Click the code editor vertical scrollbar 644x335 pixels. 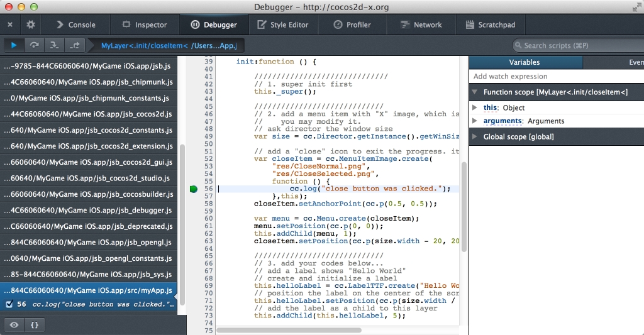click(464, 207)
